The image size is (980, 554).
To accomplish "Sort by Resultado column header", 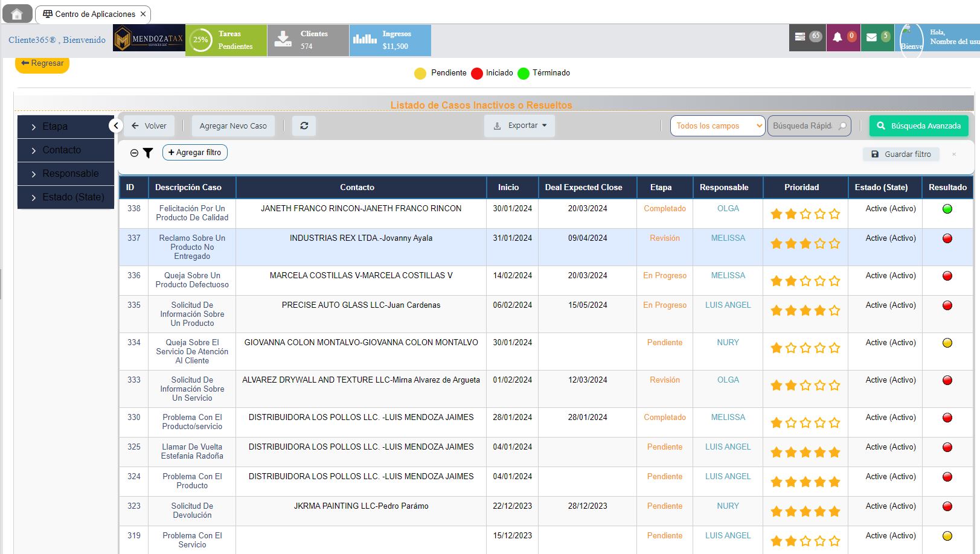I will tap(947, 187).
